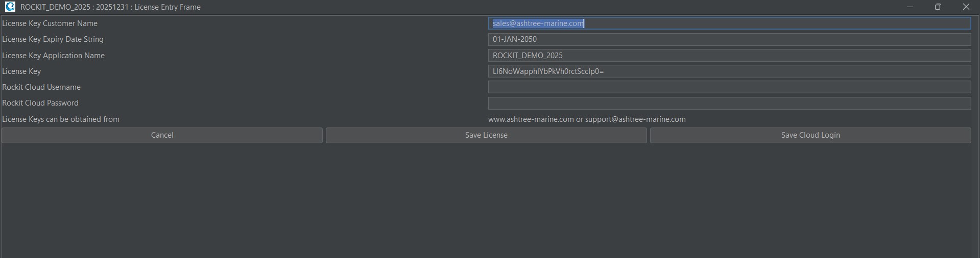
Task: Click the 'License Keys can be obtained from' label
Action: click(61, 119)
